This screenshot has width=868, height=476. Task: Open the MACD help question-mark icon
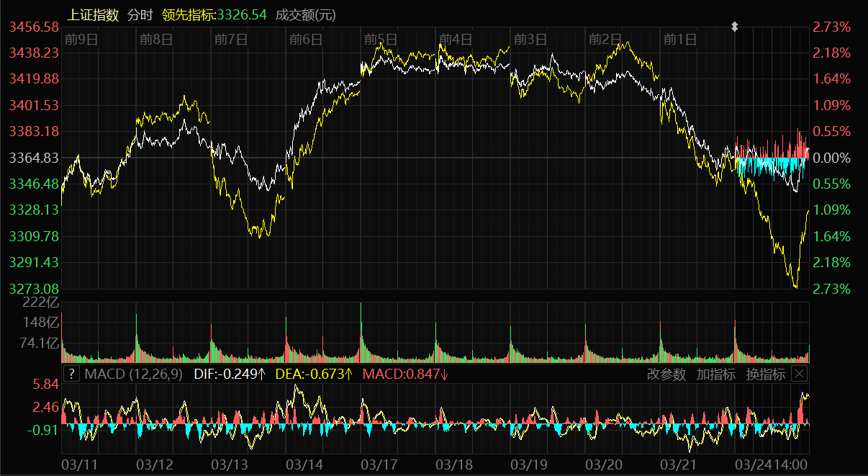[71, 374]
